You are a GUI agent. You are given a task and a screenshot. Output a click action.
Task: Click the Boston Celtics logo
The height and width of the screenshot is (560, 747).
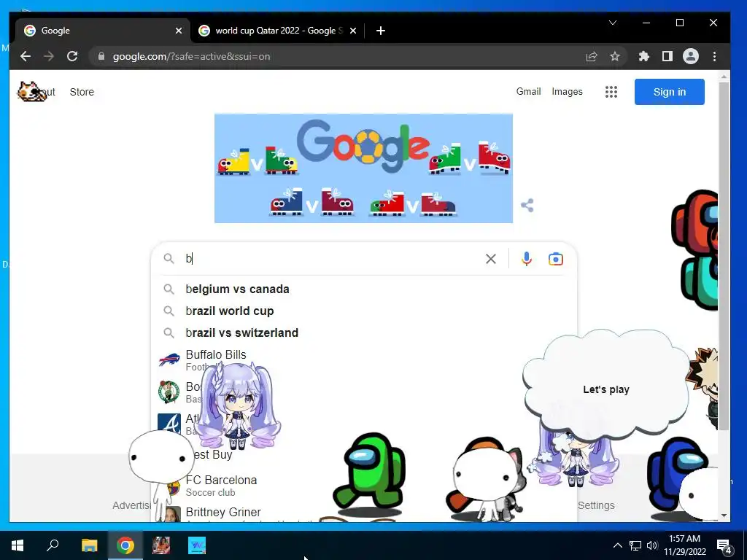(x=169, y=392)
